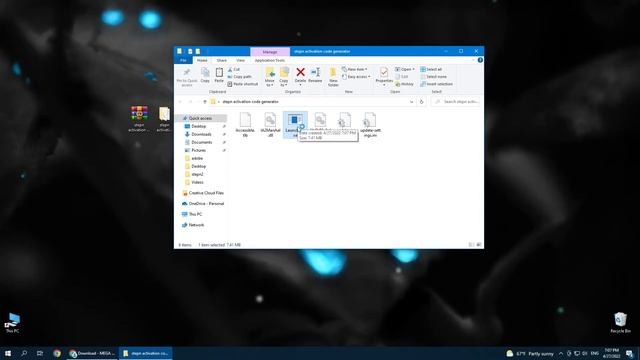This screenshot has width=640, height=360.
Task: Open the notification center icon
Action: tap(630, 353)
